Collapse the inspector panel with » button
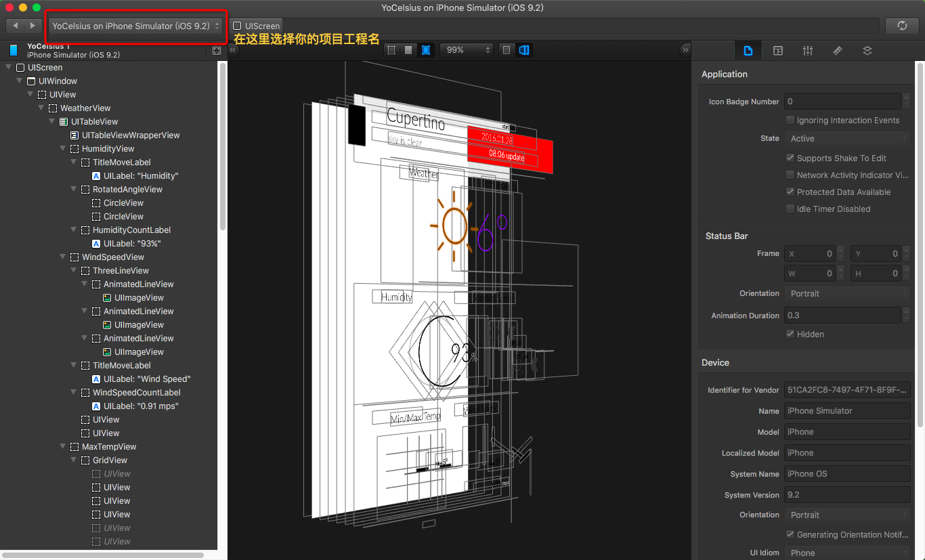Viewport: 925px width, 560px height. click(685, 50)
